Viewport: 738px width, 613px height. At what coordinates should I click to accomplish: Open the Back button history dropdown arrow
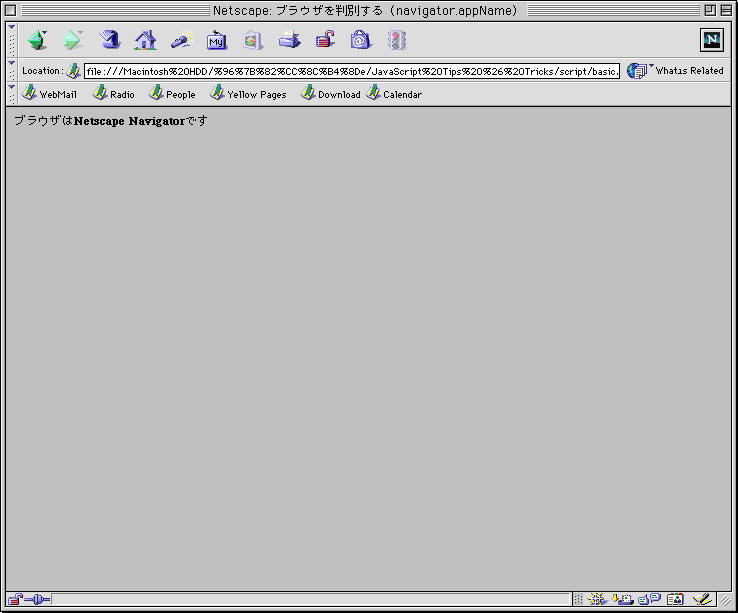click(x=45, y=32)
